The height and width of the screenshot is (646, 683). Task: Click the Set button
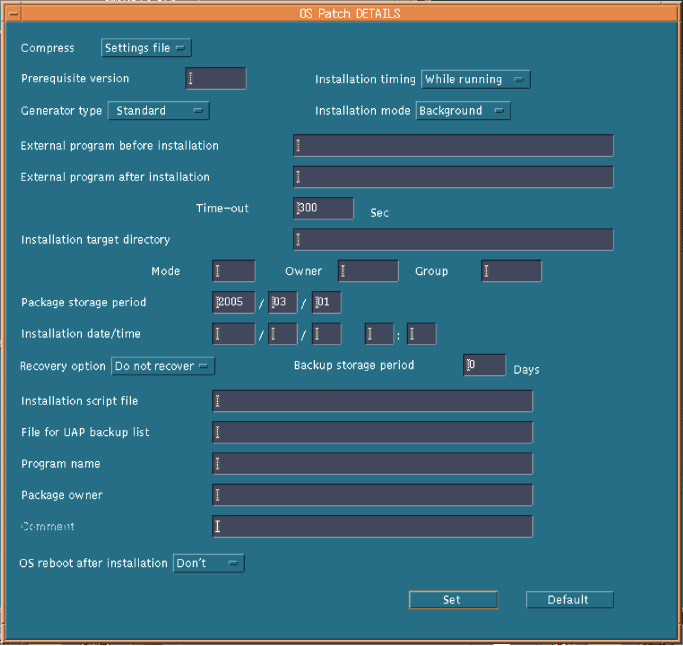[452, 600]
